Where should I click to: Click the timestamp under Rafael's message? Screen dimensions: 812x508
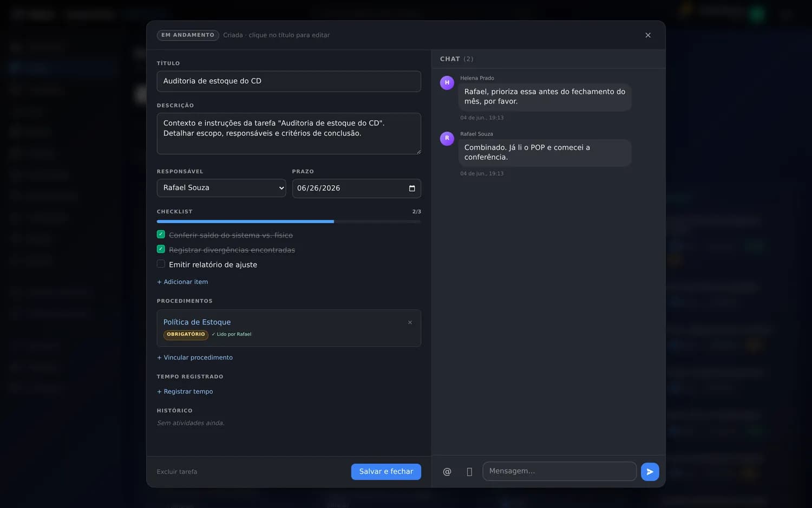click(482, 174)
